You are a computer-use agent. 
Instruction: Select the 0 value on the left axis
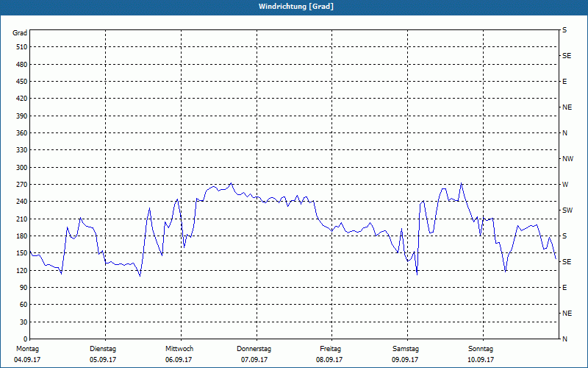(26, 339)
